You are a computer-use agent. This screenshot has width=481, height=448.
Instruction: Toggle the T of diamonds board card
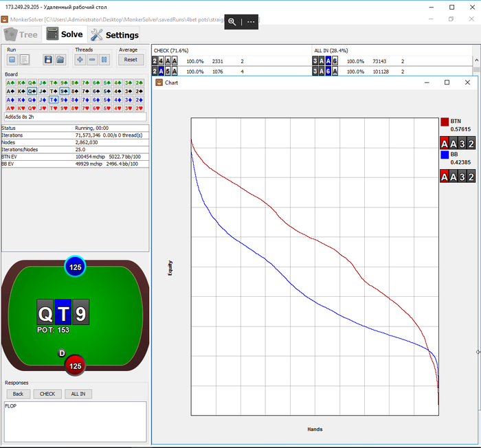(x=54, y=100)
